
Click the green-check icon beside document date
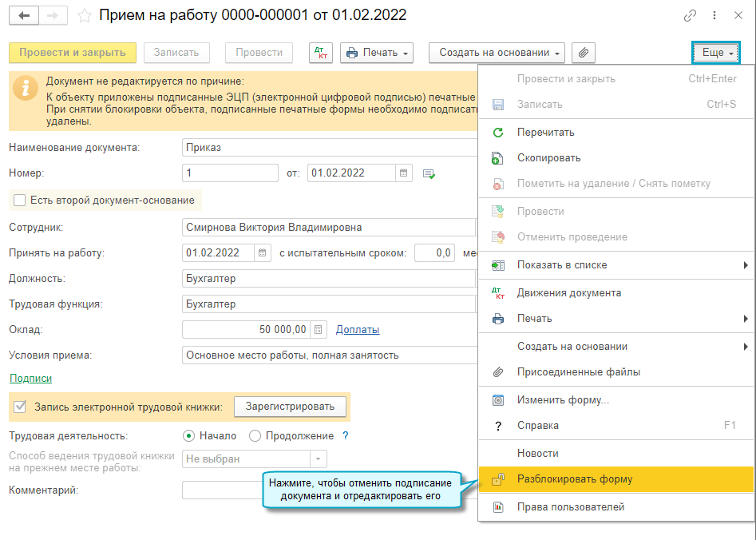[429, 173]
